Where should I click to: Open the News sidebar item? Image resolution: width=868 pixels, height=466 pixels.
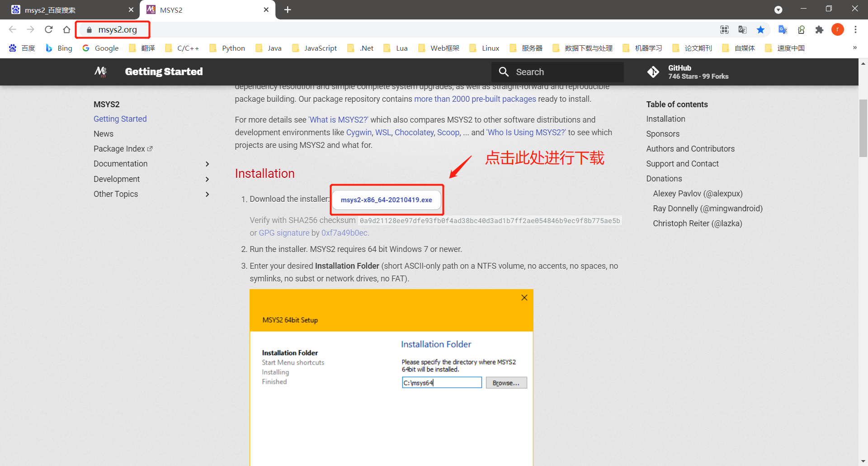click(104, 134)
